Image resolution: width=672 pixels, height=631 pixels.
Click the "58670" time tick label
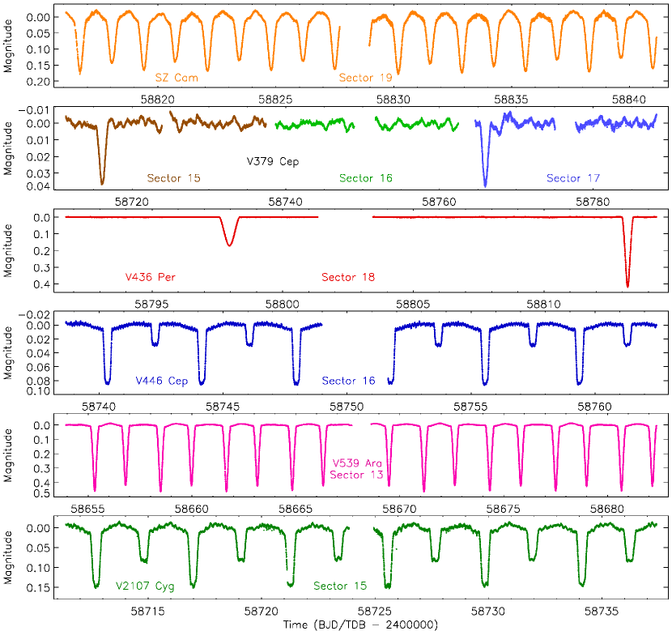click(x=399, y=509)
